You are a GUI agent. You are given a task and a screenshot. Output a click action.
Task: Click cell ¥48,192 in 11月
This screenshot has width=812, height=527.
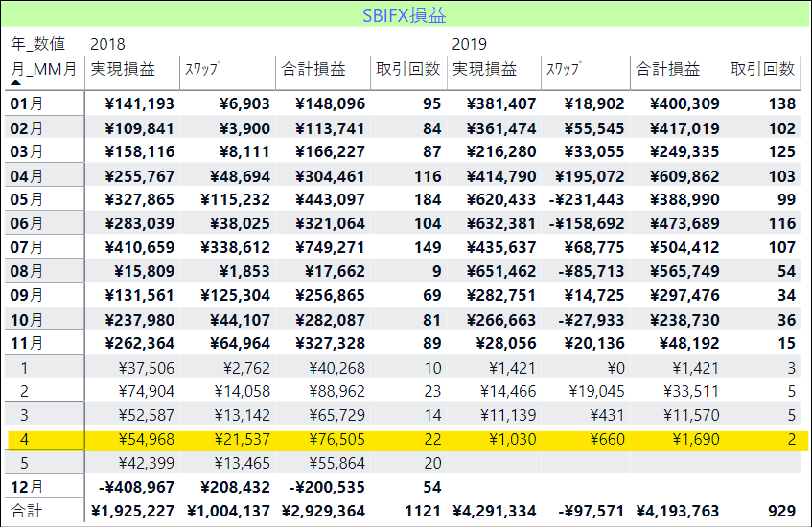click(x=689, y=343)
